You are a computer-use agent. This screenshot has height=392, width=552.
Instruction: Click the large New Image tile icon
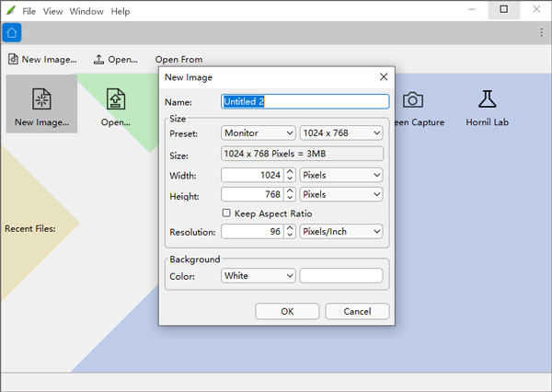pyautogui.click(x=41, y=100)
